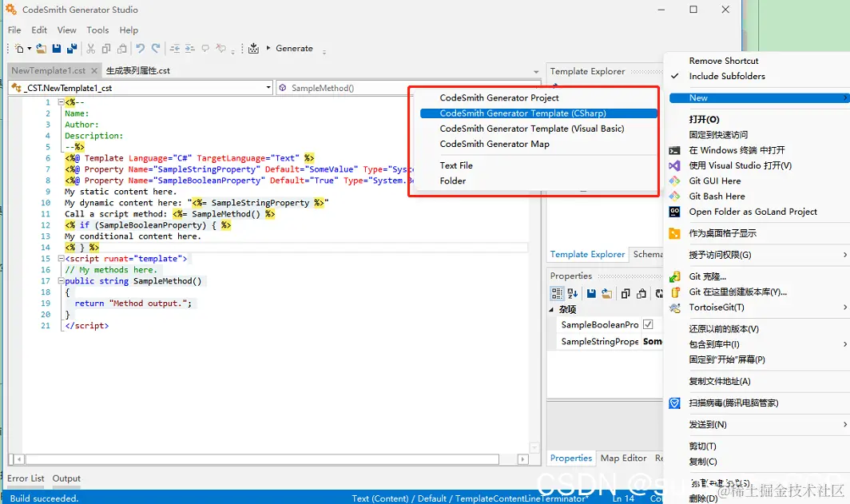Click the SampleStringProperty value field
The image size is (850, 504).
click(652, 341)
